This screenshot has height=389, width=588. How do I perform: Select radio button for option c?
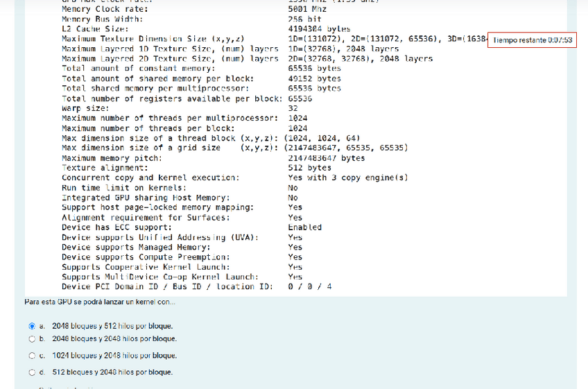coord(32,356)
